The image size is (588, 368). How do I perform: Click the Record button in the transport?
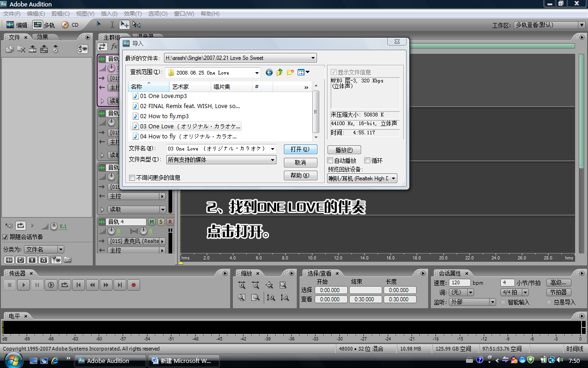[x=134, y=285]
